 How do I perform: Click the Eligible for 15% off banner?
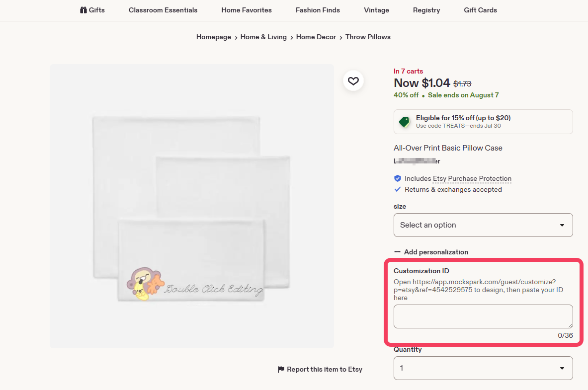tap(483, 122)
